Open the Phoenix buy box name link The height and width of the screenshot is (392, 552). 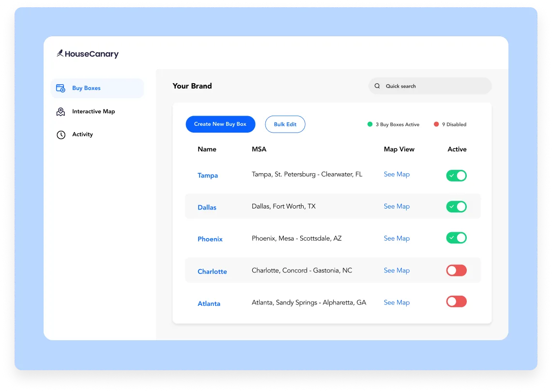(x=210, y=239)
